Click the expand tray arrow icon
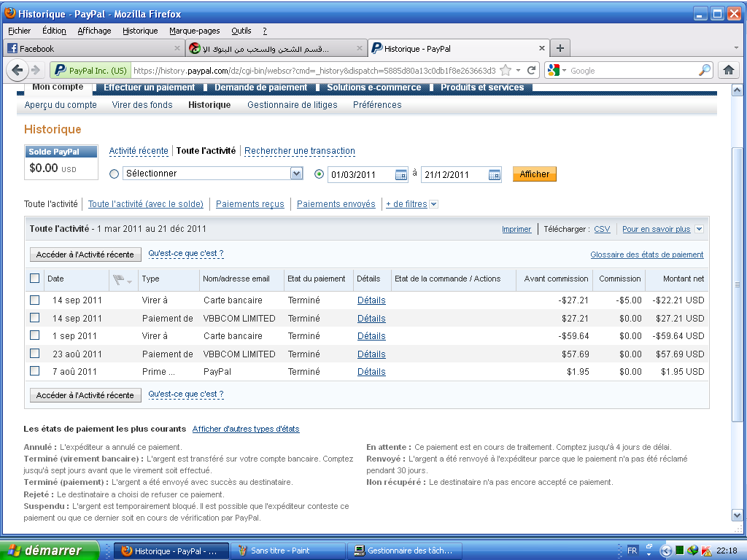 666,551
